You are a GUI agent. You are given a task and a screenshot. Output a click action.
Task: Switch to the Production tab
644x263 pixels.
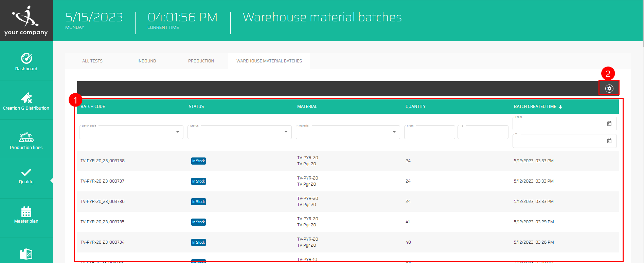pyautogui.click(x=201, y=61)
